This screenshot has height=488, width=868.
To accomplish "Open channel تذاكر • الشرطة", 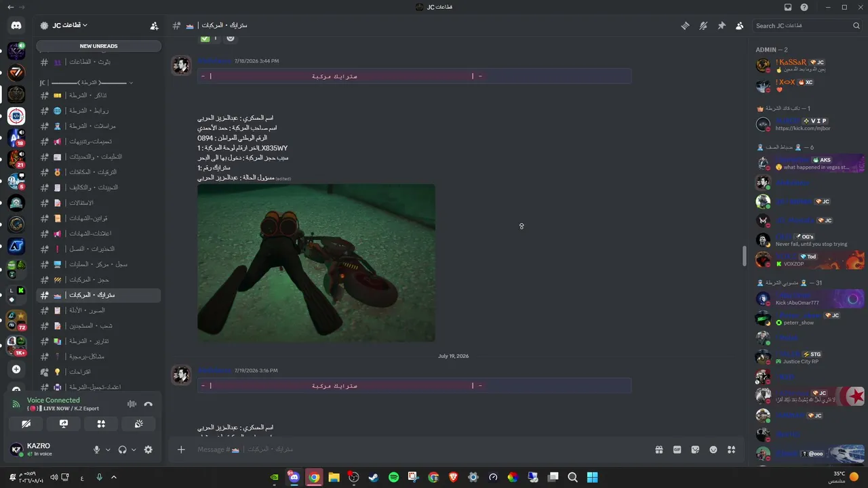I will point(99,95).
